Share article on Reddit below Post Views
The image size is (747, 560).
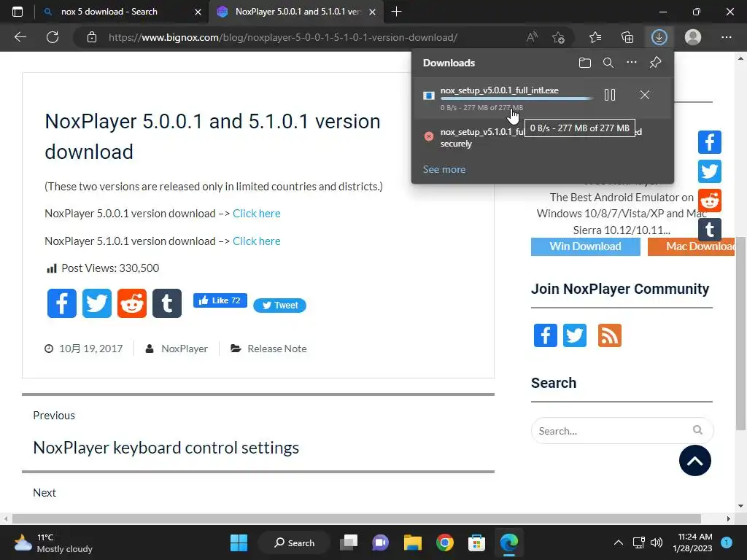coord(132,303)
